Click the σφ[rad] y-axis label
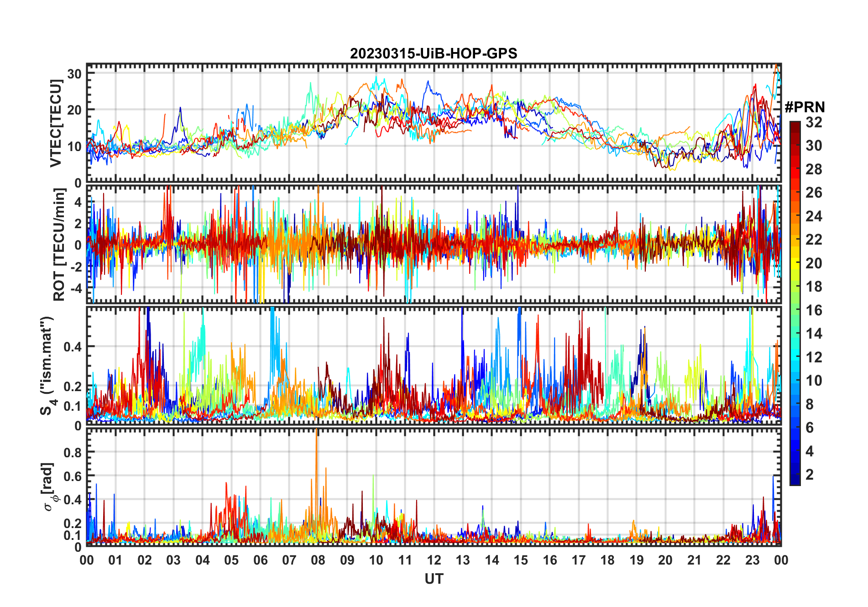 (x=50, y=487)
